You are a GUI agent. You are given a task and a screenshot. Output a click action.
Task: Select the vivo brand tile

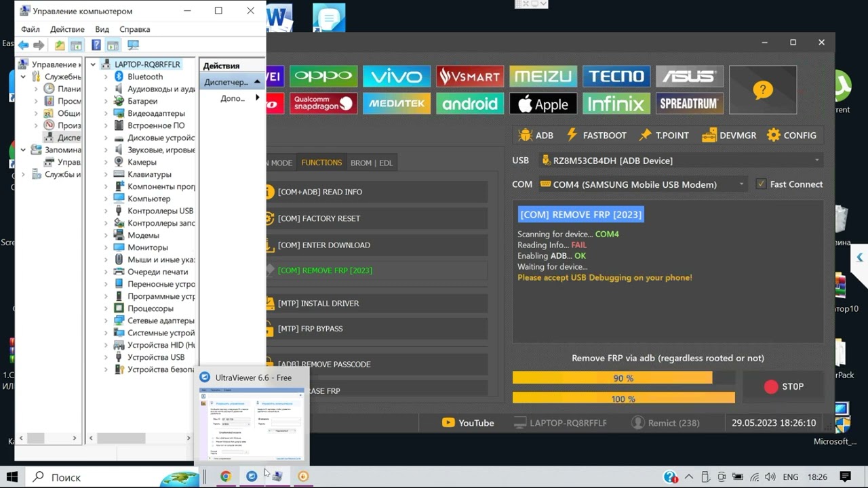397,76
